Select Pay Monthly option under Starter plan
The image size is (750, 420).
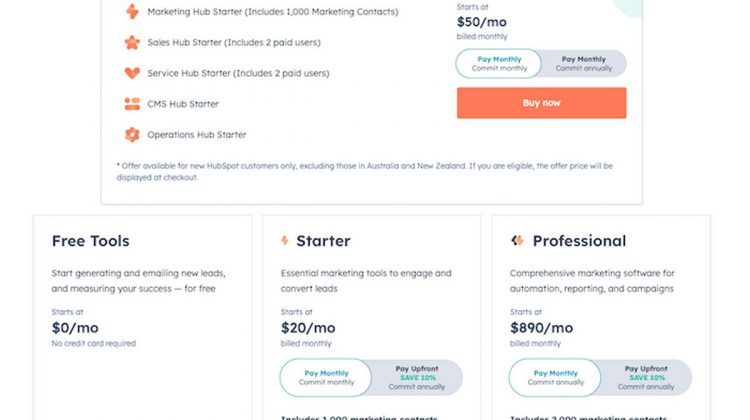tap(326, 377)
